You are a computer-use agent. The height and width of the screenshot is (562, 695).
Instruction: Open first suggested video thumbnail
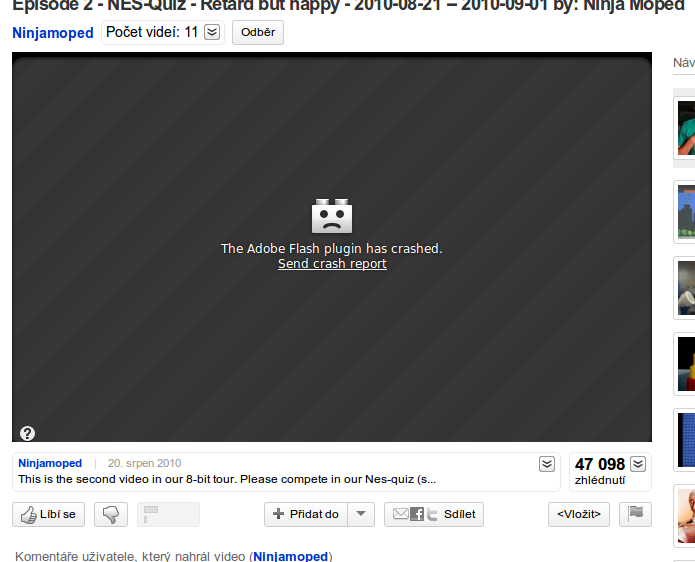[686, 128]
